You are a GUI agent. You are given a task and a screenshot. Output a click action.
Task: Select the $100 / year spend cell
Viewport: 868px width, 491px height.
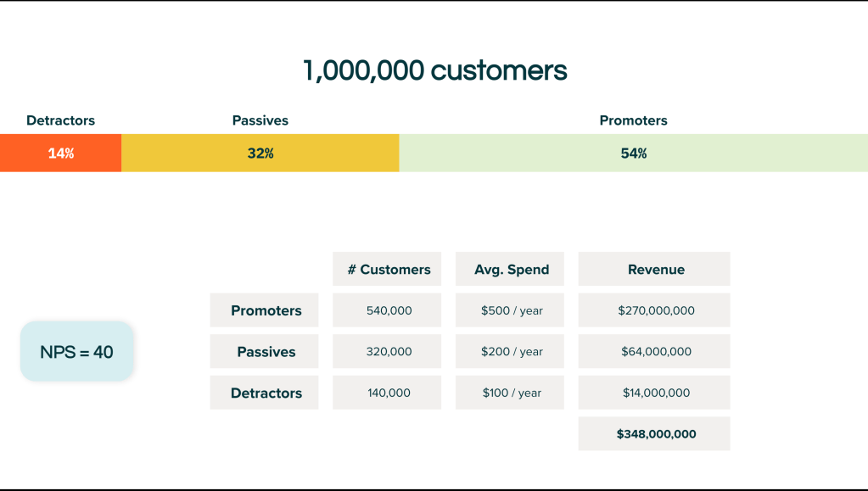pyautogui.click(x=511, y=393)
